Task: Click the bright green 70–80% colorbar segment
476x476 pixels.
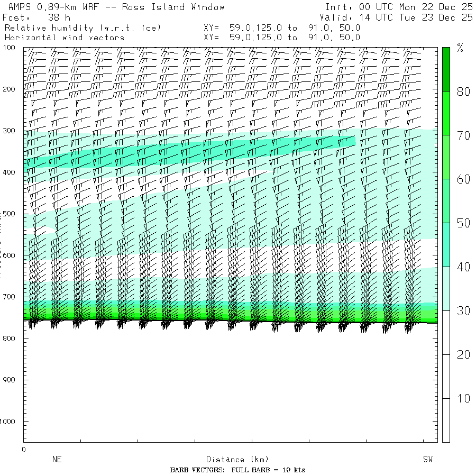Action: [446, 113]
